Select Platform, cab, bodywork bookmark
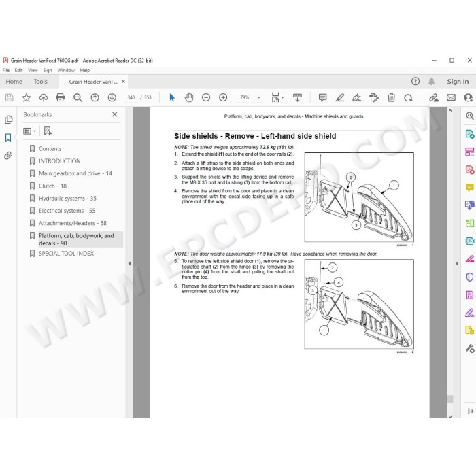Screen dimensions: 476x476 pyautogui.click(x=76, y=239)
